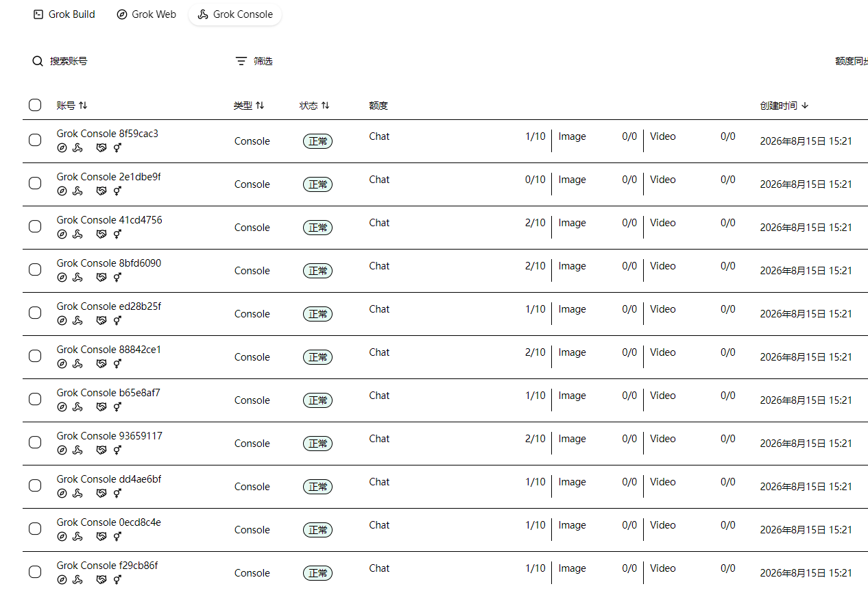Check the box for Grok Console f29cb86f
This screenshot has height=593, width=868.
pyautogui.click(x=35, y=572)
